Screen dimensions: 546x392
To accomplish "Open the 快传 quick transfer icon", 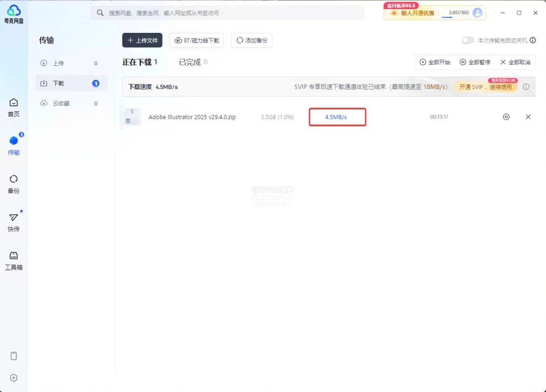I will 14,223.
